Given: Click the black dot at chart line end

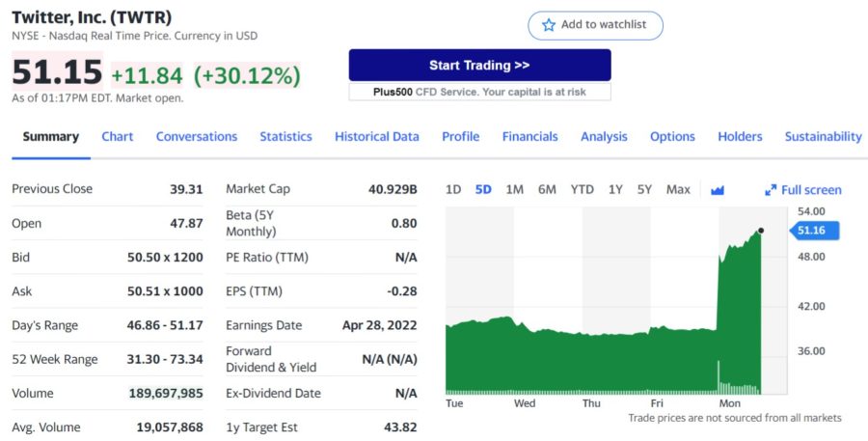Looking at the screenshot, I should click(x=761, y=231).
